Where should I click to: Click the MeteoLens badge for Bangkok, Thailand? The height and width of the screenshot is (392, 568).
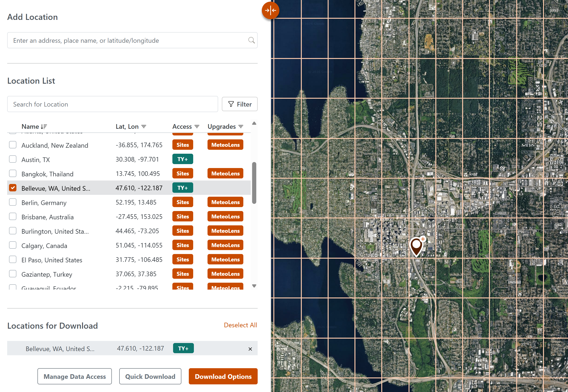tap(226, 173)
